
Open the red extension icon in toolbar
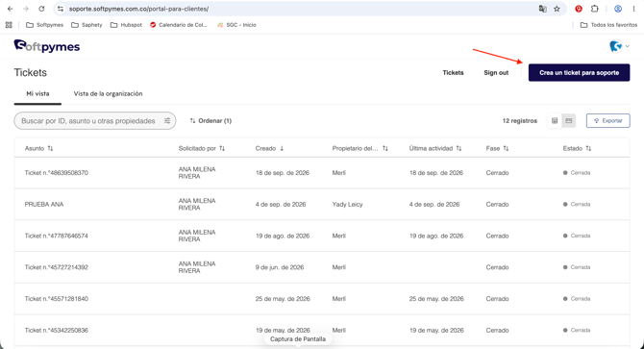[579, 9]
